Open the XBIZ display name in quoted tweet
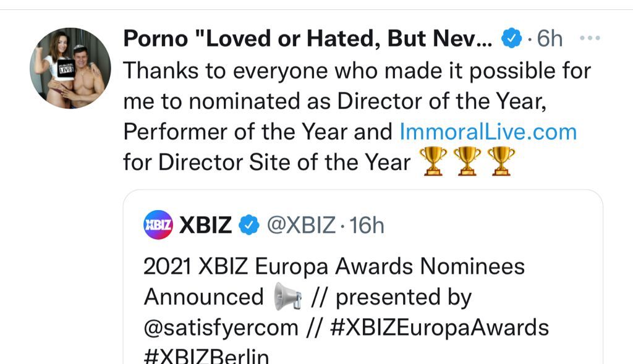 pos(205,226)
